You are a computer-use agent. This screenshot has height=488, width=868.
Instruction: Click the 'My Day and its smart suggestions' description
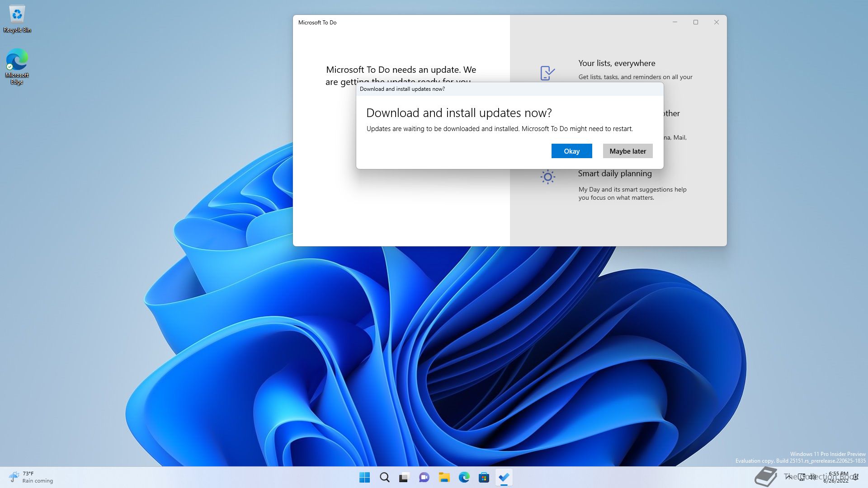[632, 193]
